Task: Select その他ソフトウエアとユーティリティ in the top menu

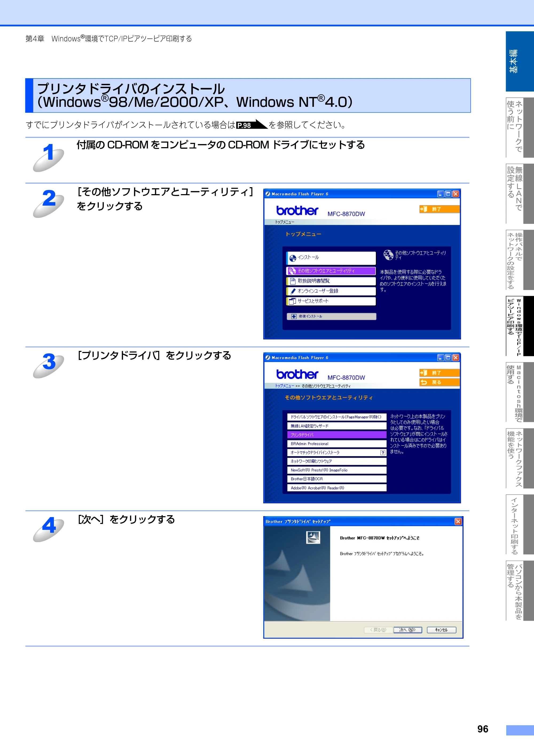Action: tap(331, 271)
